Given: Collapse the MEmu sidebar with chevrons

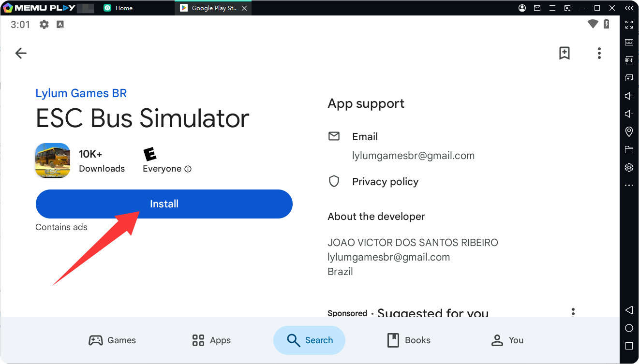Looking at the screenshot, I should (x=629, y=8).
